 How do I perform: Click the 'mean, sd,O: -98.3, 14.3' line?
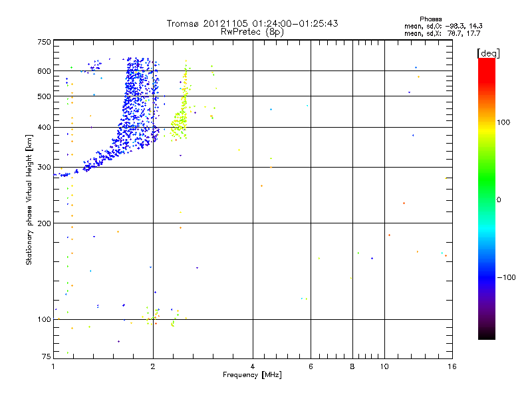click(443, 26)
